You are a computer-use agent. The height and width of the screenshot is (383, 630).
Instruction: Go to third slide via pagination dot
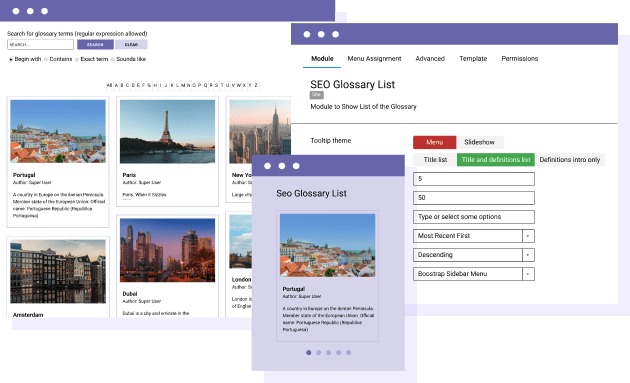click(x=329, y=352)
